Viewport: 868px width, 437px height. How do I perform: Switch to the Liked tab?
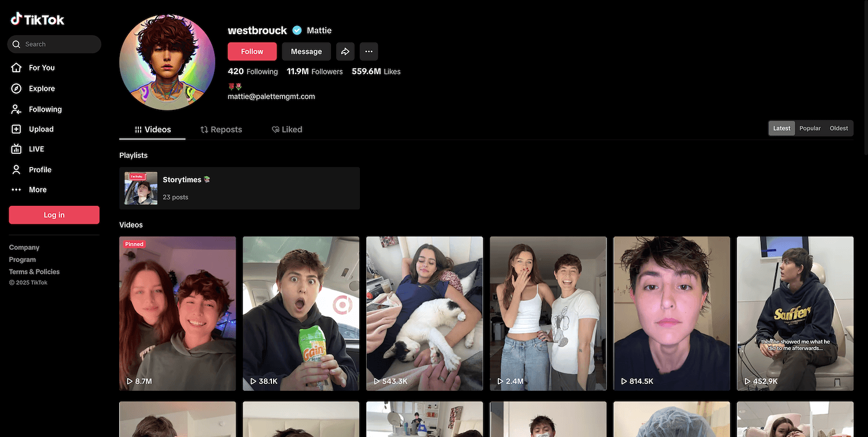(x=287, y=129)
